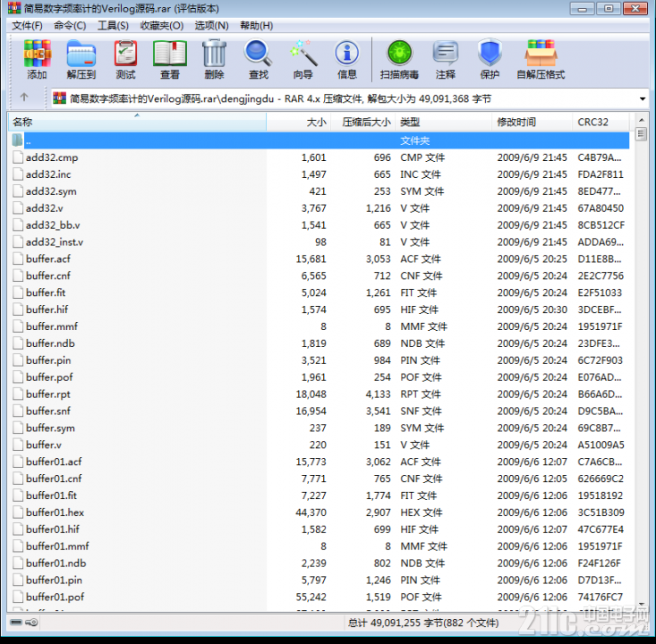656x644 pixels.
Task: Select file add32.v
Action: (319, 208)
